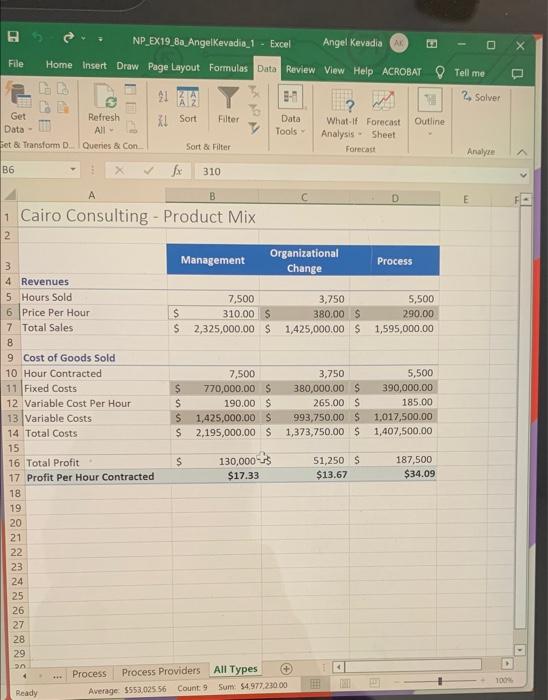
Task: Select column B header
Action: (x=212, y=196)
